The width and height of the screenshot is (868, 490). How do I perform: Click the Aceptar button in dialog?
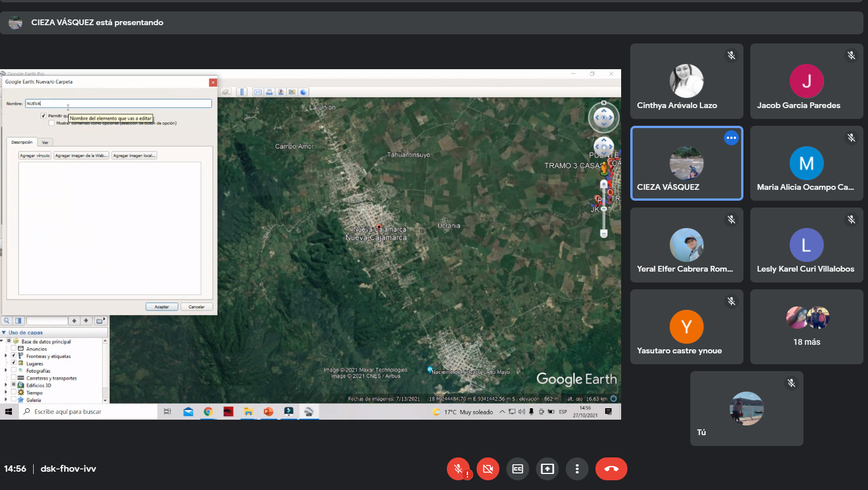pyautogui.click(x=162, y=306)
